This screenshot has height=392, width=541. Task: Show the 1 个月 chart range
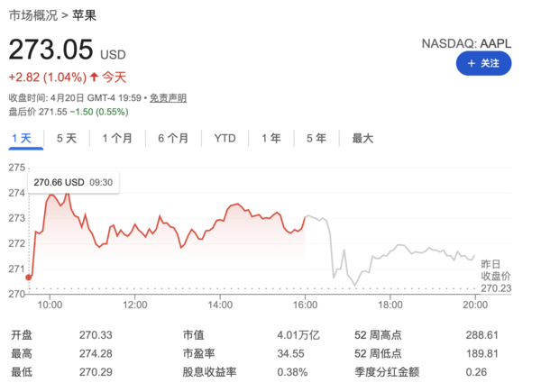point(117,139)
